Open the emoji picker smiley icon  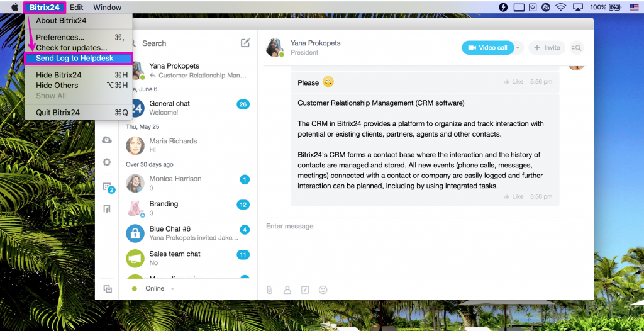[x=323, y=289]
